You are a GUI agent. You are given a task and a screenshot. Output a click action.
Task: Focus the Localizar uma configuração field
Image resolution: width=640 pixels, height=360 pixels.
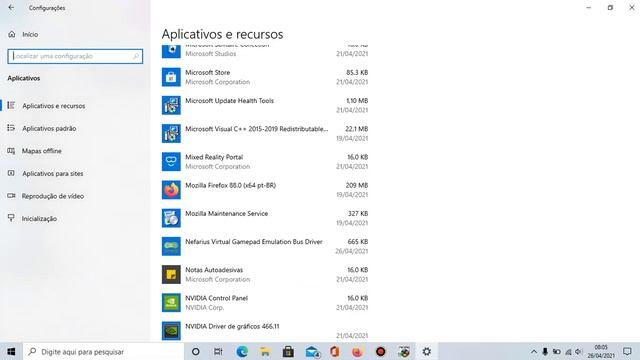(x=75, y=56)
